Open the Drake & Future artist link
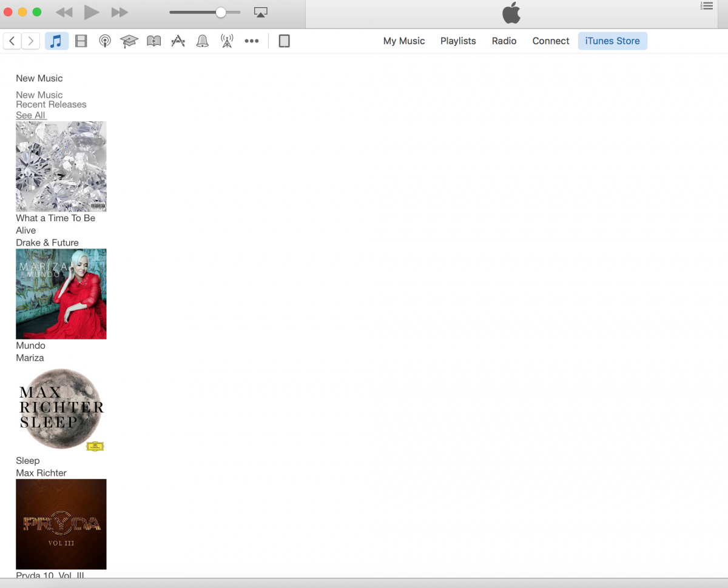 [x=47, y=242]
